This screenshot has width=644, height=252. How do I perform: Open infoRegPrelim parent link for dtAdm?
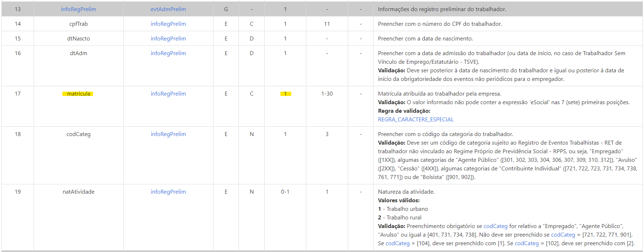tap(168, 53)
